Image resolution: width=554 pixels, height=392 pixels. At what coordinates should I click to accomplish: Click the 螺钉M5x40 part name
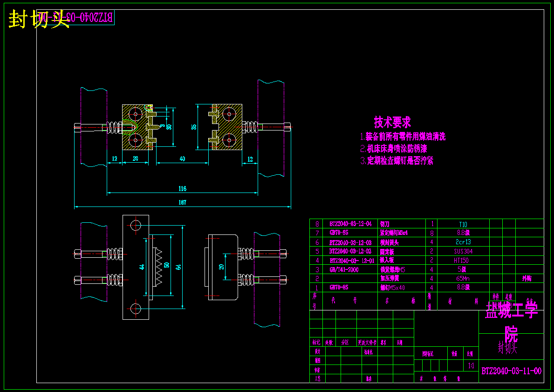pos(392,288)
